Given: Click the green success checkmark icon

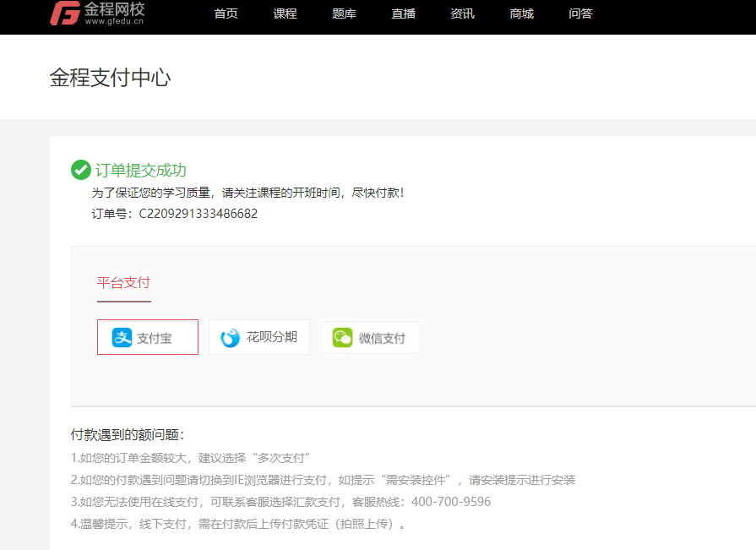Looking at the screenshot, I should tap(81, 170).
